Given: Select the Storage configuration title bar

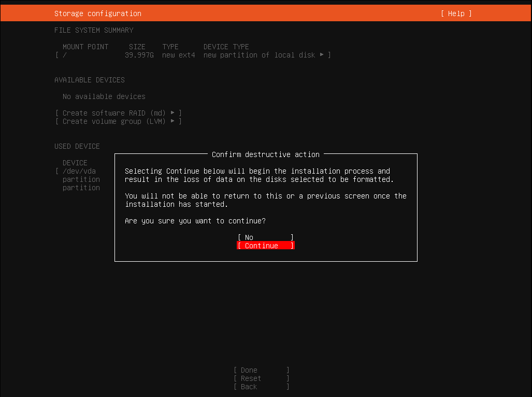Looking at the screenshot, I should 97,13.
